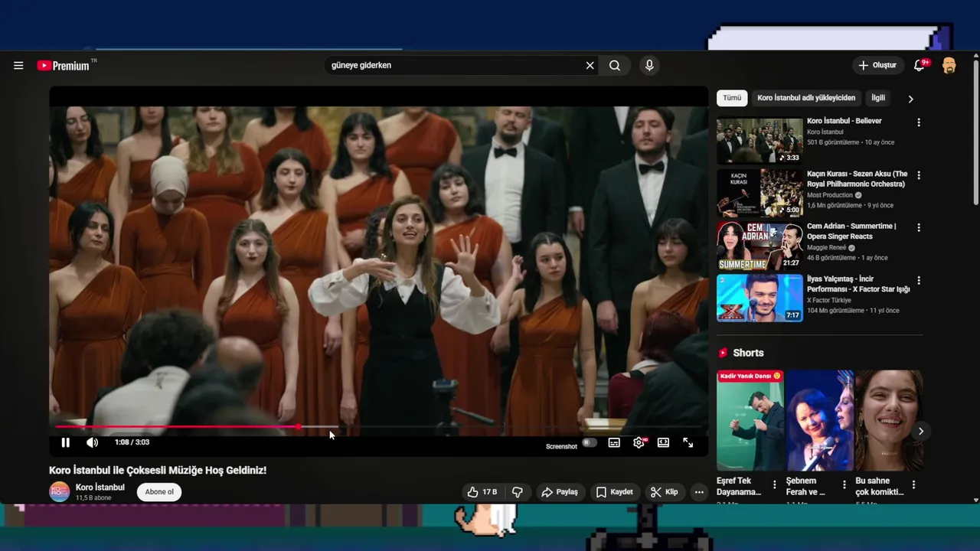This screenshot has height=551, width=980.
Task: Mute the video volume
Action: tap(92, 442)
